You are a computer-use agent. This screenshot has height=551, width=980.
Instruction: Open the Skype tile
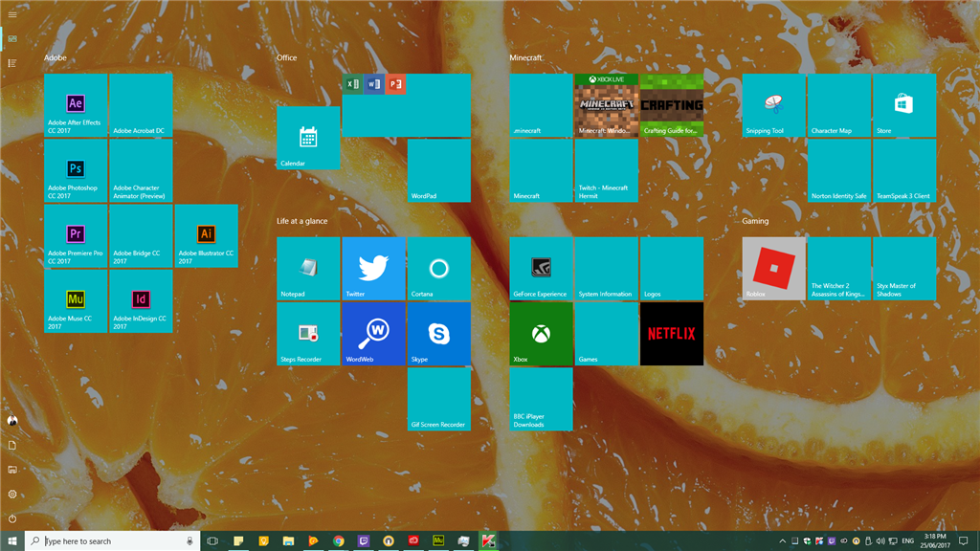439,334
